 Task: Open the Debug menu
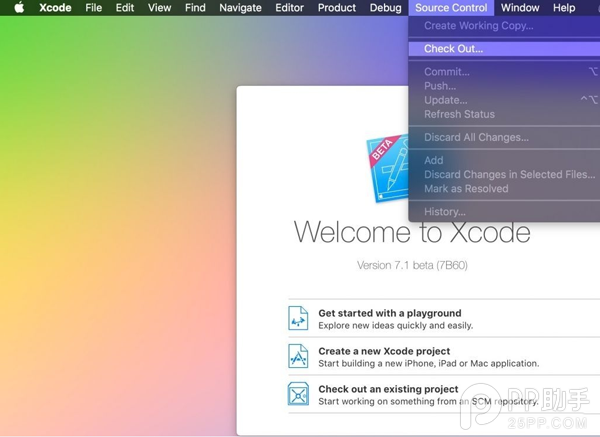point(385,8)
